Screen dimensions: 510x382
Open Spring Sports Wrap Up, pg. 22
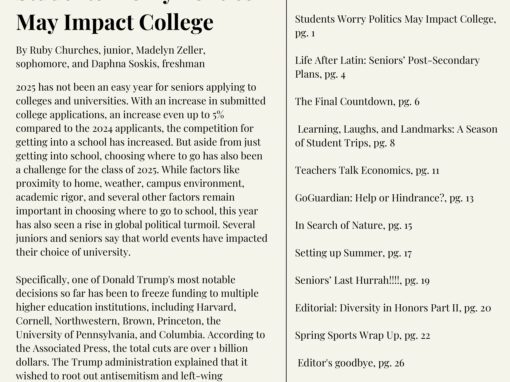[x=362, y=335]
